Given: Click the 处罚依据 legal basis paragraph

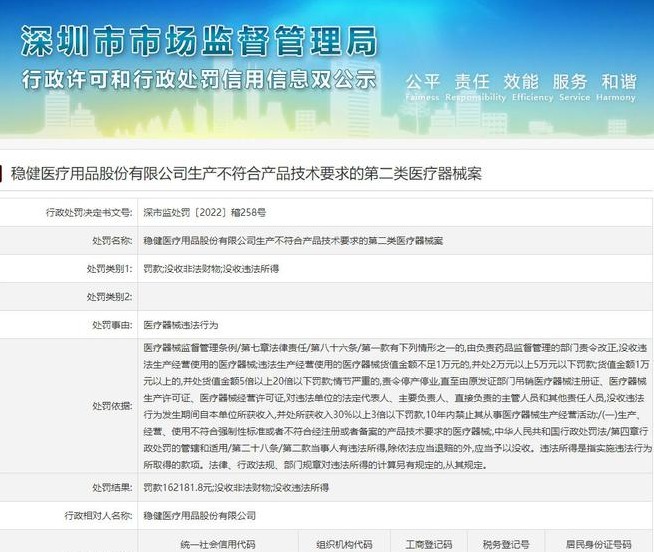Looking at the screenshot, I should [397, 406].
